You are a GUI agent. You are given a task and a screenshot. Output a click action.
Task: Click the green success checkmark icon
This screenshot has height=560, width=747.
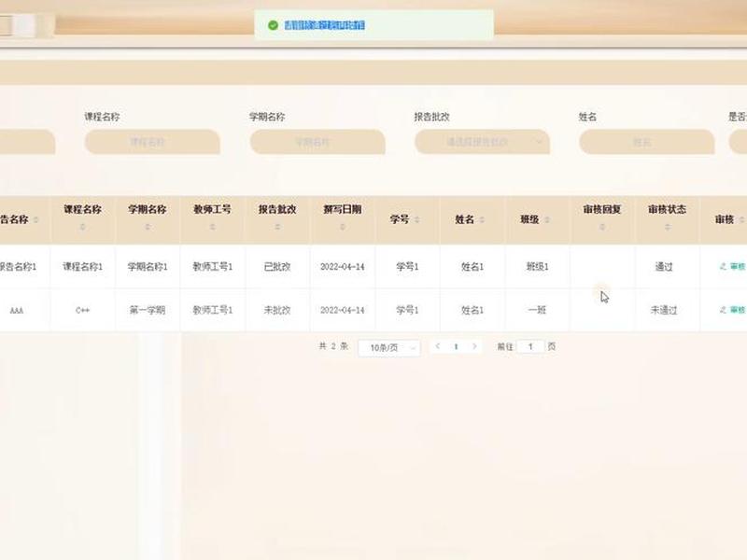[x=273, y=25]
